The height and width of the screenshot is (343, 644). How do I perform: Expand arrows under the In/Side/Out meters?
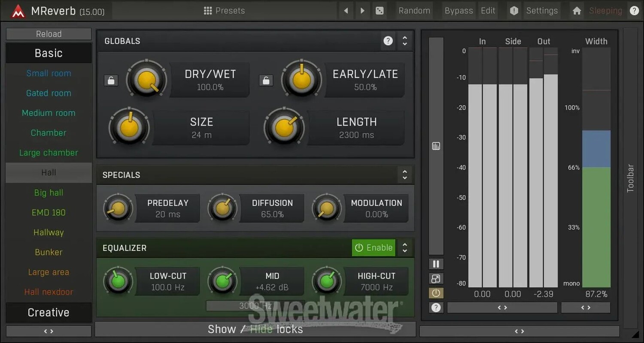(x=502, y=307)
